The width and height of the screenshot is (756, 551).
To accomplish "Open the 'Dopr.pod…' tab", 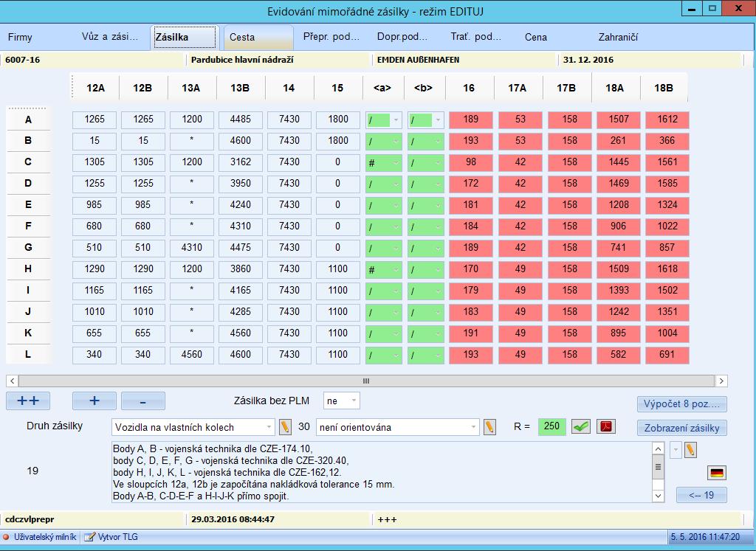I will (x=402, y=37).
